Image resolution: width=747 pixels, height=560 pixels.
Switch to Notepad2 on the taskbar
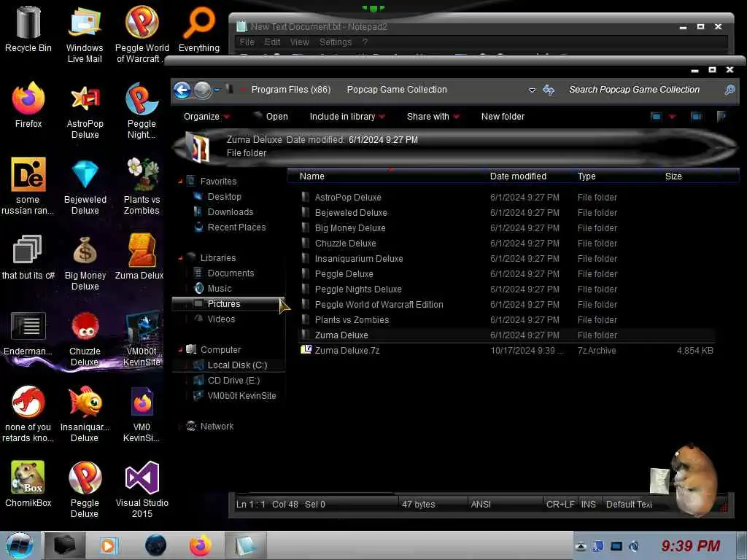[245, 545]
